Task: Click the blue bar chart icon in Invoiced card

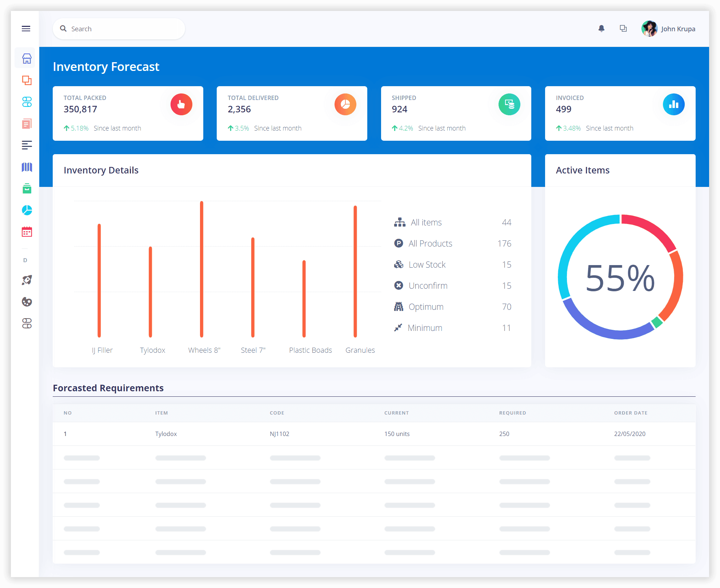Action: click(674, 104)
